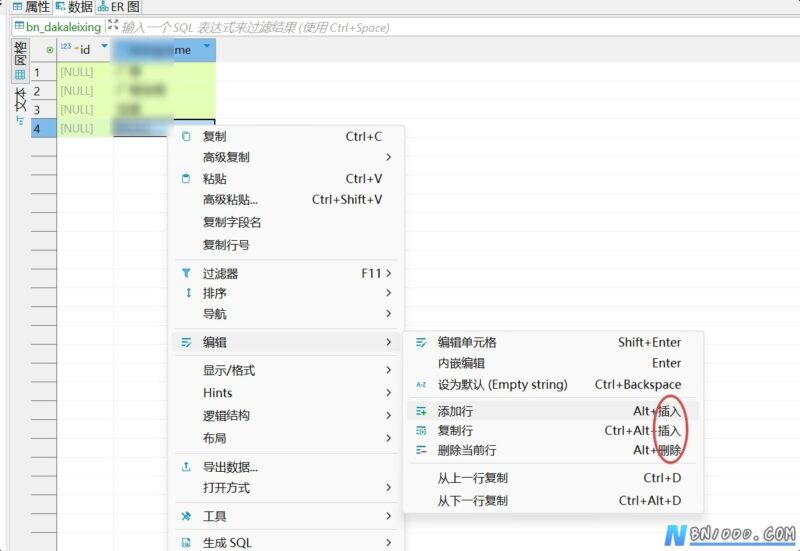This screenshot has height=551, width=800.
Task: Click the set default A-Z icon
Action: (x=421, y=385)
